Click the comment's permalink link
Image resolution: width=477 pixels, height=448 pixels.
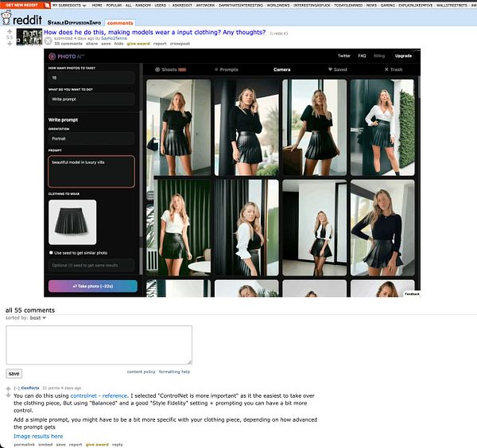(x=25, y=445)
